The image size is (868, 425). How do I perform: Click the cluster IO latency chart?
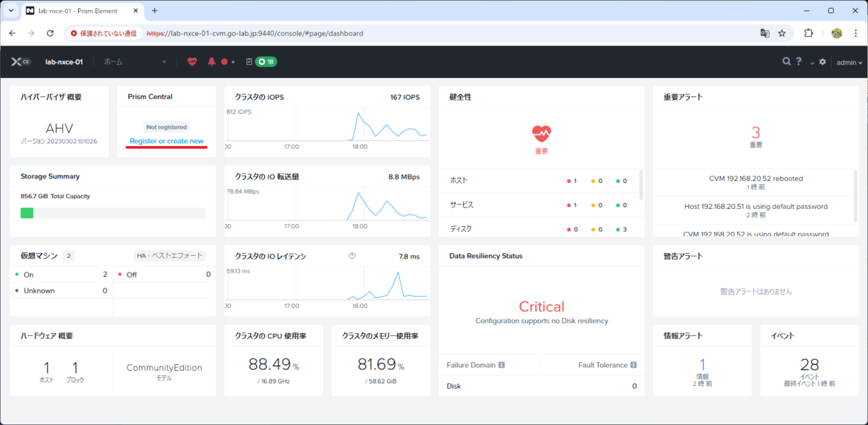(327, 283)
